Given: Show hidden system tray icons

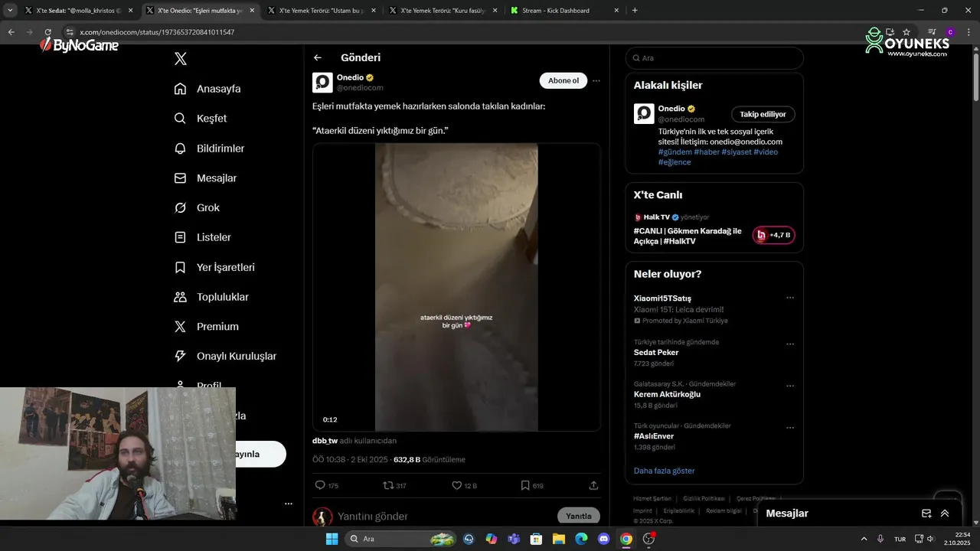Looking at the screenshot, I should (x=864, y=539).
